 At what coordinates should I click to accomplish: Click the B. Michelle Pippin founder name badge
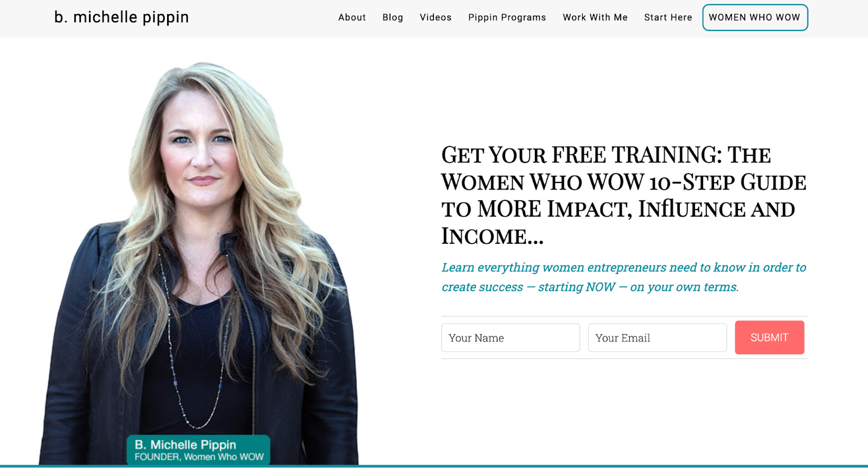coord(199,450)
